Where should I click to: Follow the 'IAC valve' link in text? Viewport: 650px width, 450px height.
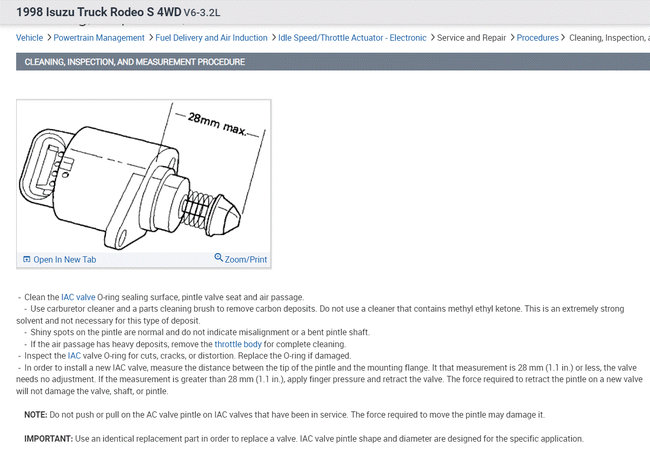(x=78, y=297)
